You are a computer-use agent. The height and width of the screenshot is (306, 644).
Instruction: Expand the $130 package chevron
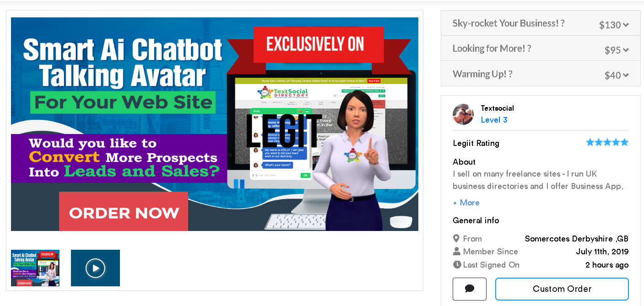point(626,25)
